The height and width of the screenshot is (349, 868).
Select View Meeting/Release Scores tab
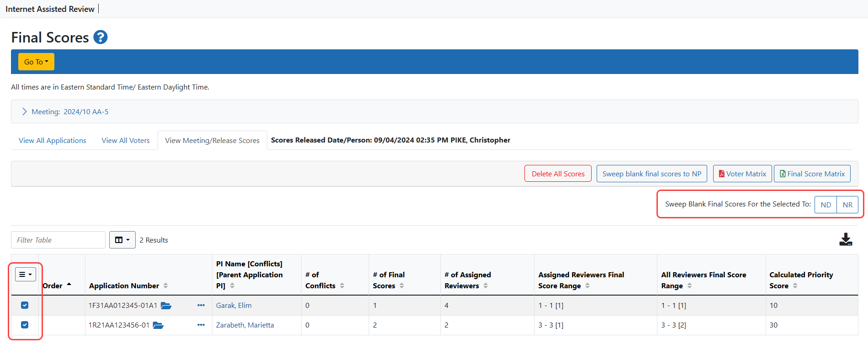[x=212, y=140]
